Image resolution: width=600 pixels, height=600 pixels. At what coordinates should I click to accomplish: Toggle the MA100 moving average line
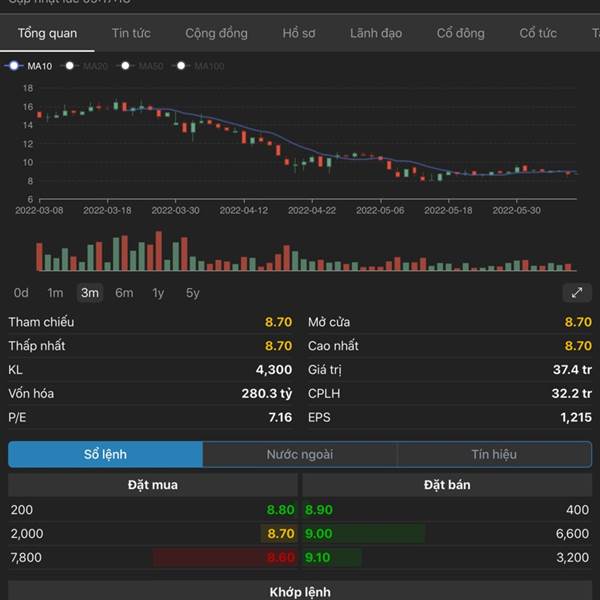pos(200,66)
